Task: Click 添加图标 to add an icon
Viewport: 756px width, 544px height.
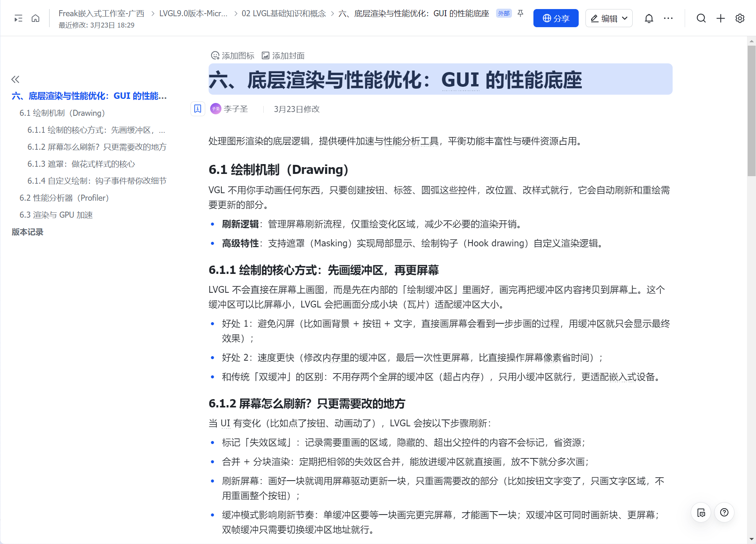Action: coord(233,56)
